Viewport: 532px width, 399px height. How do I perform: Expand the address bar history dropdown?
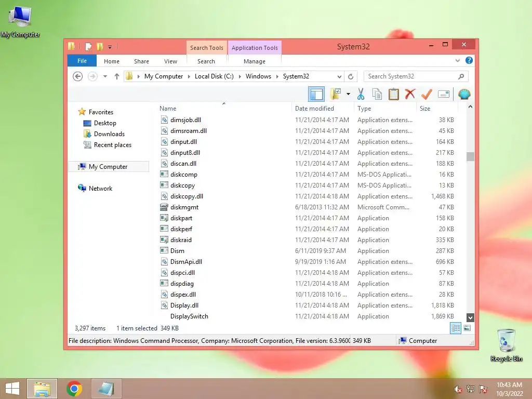pos(339,77)
